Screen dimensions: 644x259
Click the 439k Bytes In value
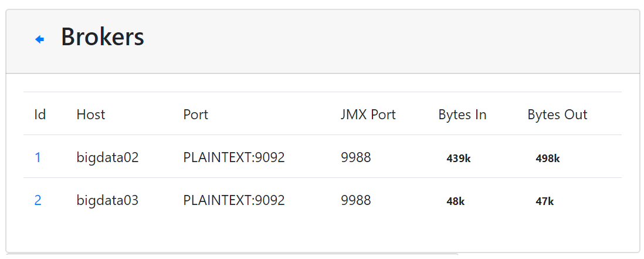[459, 158]
